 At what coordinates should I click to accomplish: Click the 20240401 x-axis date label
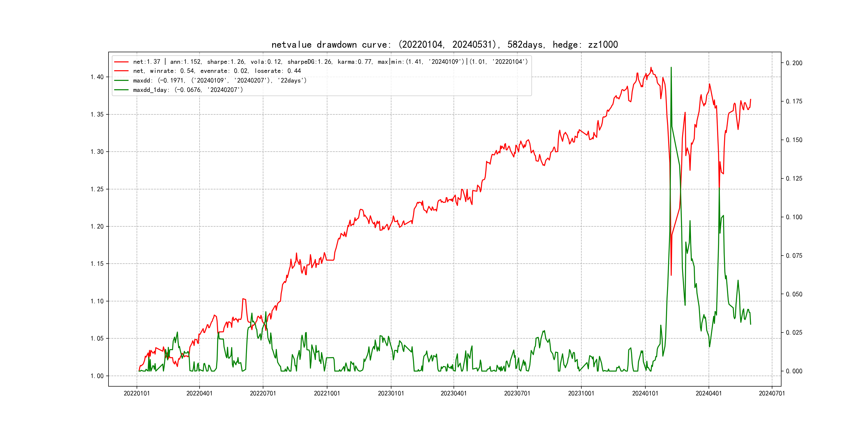[x=709, y=394]
